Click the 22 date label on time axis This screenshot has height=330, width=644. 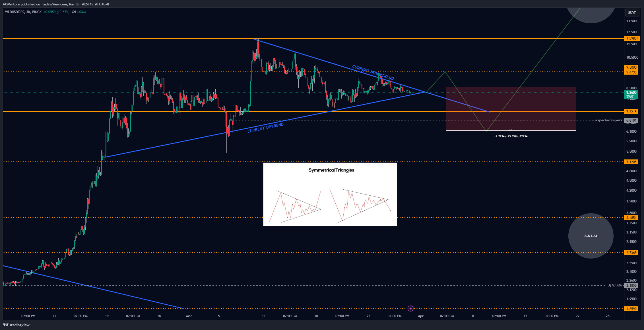pyautogui.click(x=578, y=316)
